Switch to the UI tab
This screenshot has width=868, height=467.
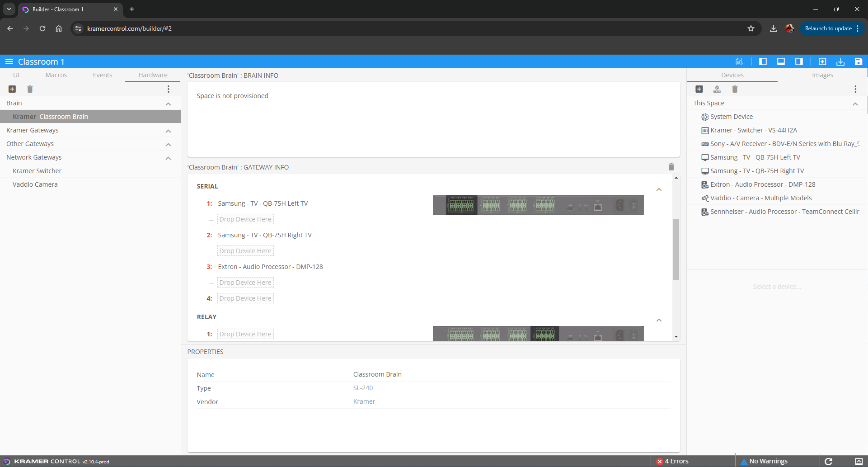tap(16, 75)
